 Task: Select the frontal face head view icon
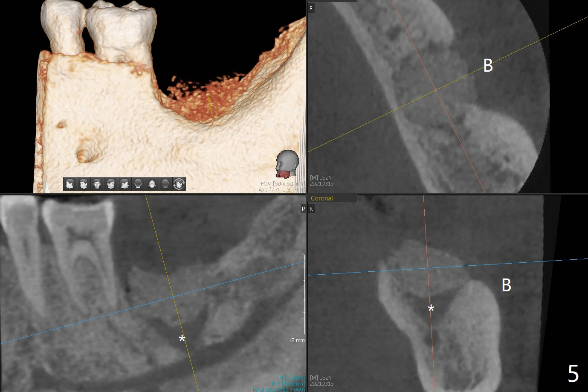(97, 184)
